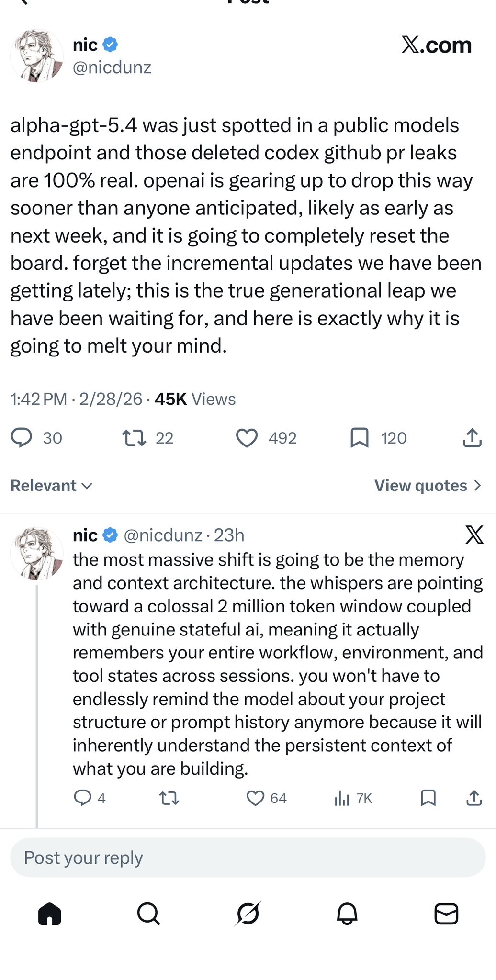Like the reply about memory architecture
This screenshot has width=496, height=980.
(x=255, y=798)
